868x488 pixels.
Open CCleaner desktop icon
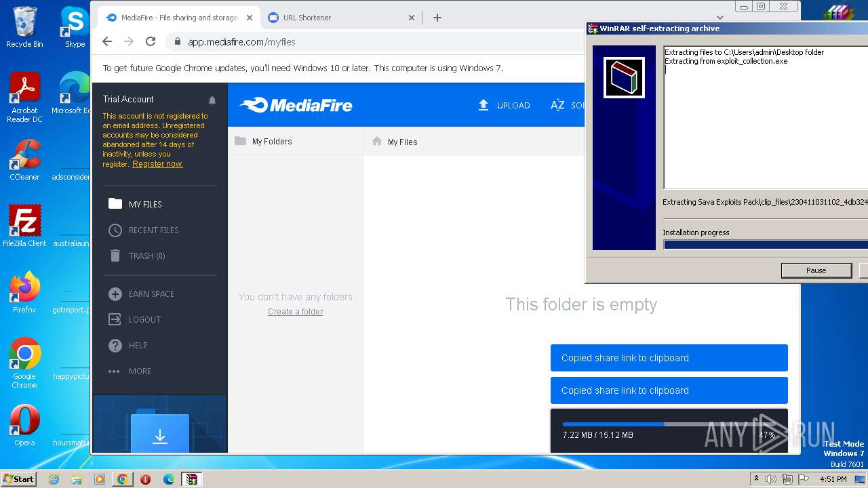(x=24, y=160)
